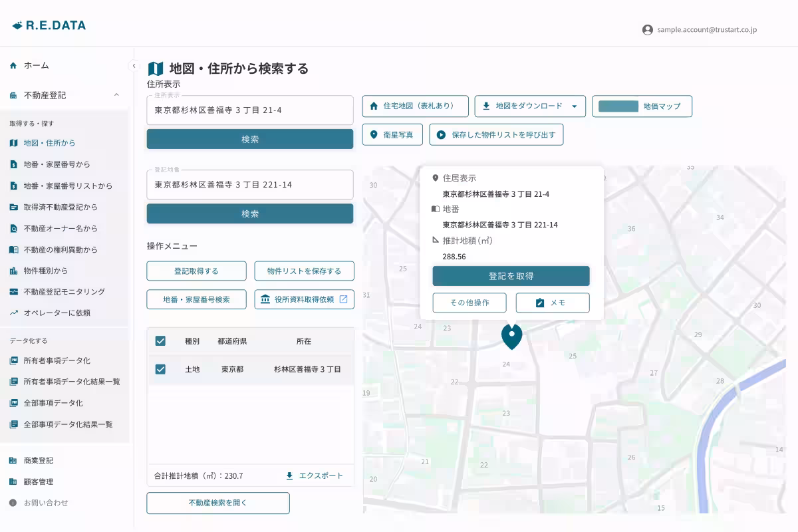The image size is (798, 532).
Task: Click the 衛星写真 location pin icon
Action: (x=374, y=134)
